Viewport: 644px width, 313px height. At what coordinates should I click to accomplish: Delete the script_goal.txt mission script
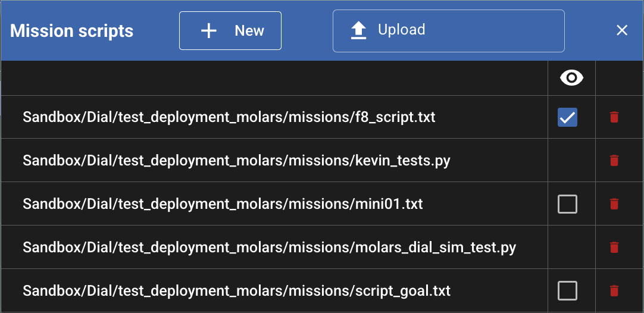point(614,291)
